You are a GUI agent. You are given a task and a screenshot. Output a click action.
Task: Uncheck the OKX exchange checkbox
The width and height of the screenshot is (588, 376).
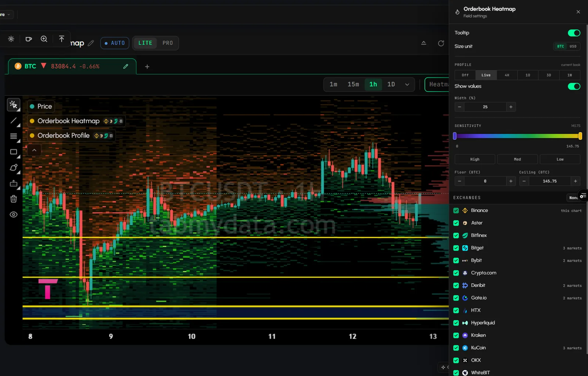tap(456, 361)
